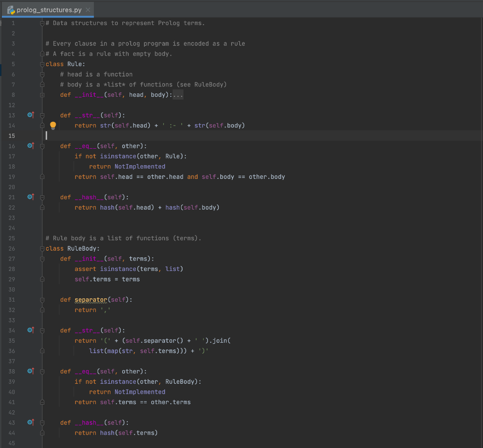Collapse the class Rule fold marker
The image size is (483, 448).
pos(42,65)
